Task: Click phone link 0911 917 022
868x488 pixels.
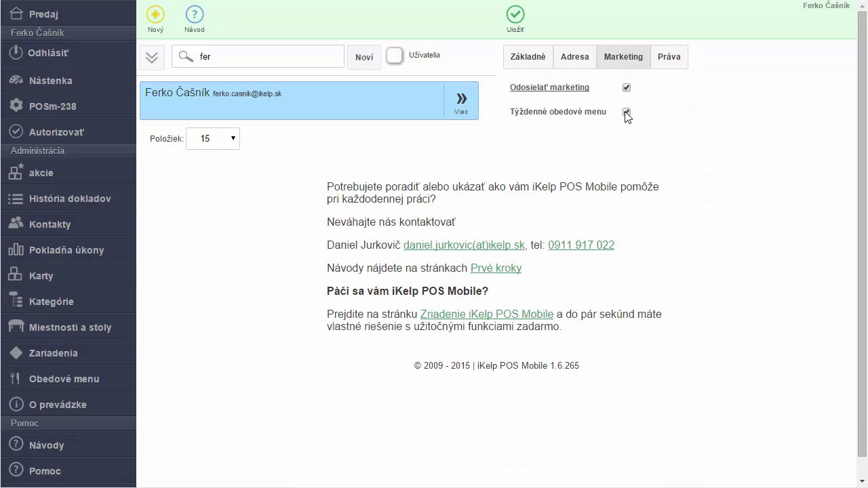Action: [581, 245]
